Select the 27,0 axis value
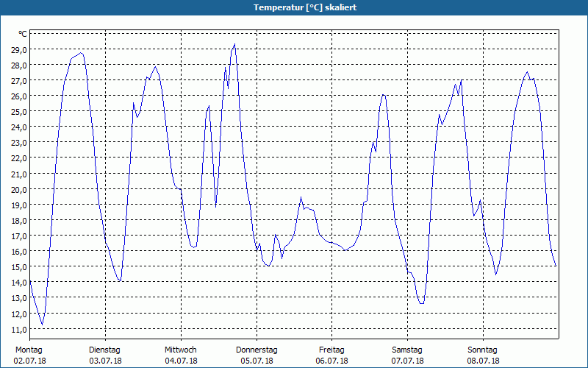The image size is (588, 368). [x=19, y=81]
